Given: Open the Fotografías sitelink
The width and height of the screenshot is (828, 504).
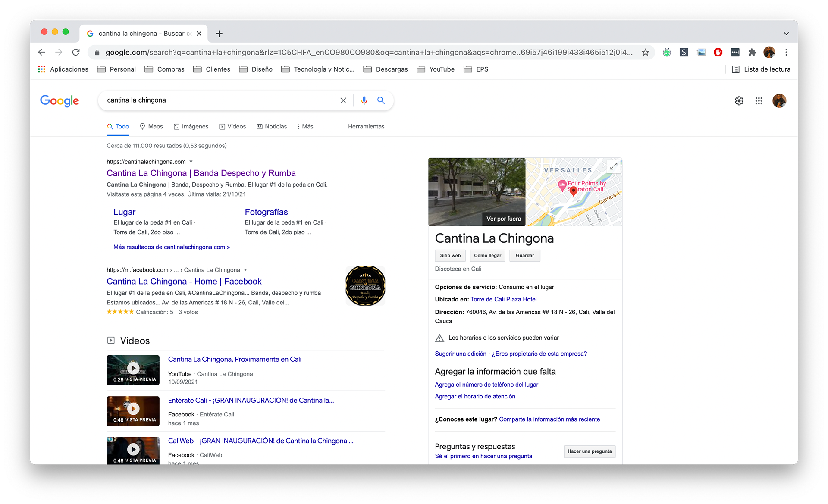Looking at the screenshot, I should pyautogui.click(x=266, y=212).
